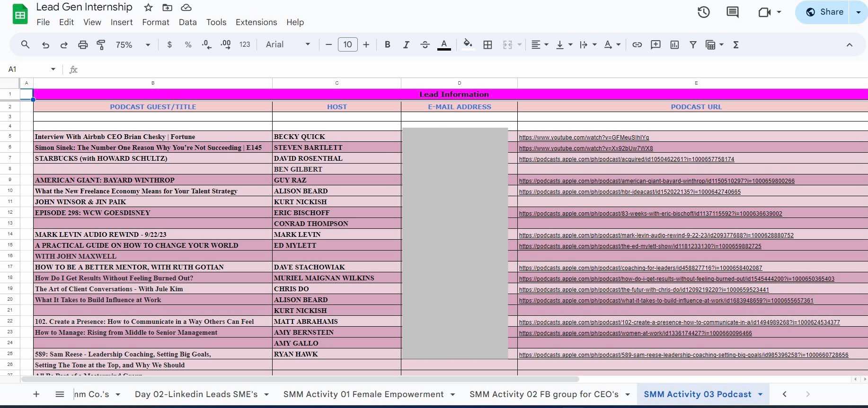This screenshot has height=408, width=868.
Task: Increase the font size
Action: pos(366,45)
